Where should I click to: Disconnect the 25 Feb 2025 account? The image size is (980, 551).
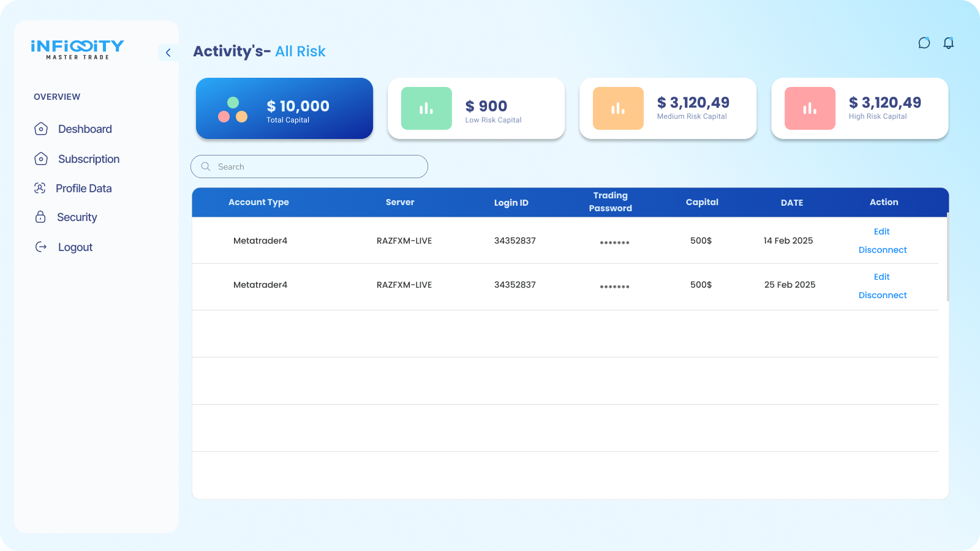(883, 295)
